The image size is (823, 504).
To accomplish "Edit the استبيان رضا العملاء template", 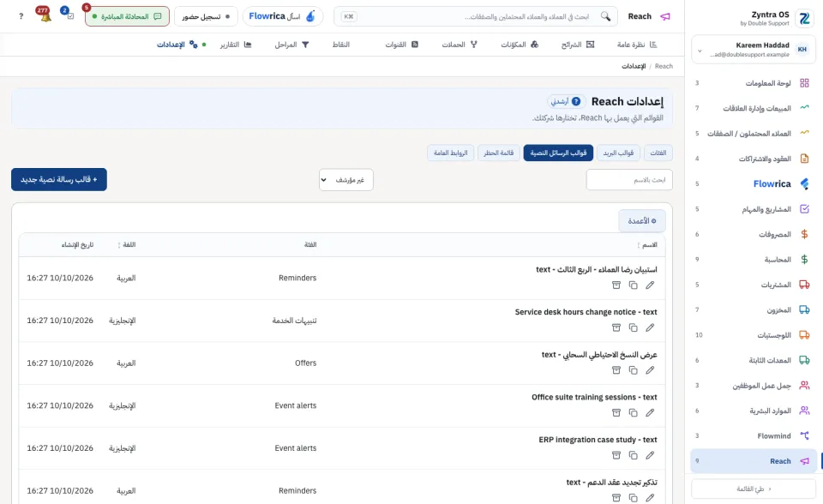I will click(x=650, y=285).
